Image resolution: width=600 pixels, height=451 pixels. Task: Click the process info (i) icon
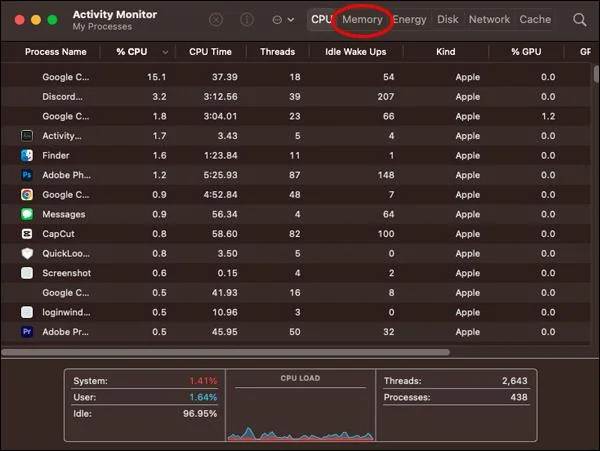pos(247,20)
